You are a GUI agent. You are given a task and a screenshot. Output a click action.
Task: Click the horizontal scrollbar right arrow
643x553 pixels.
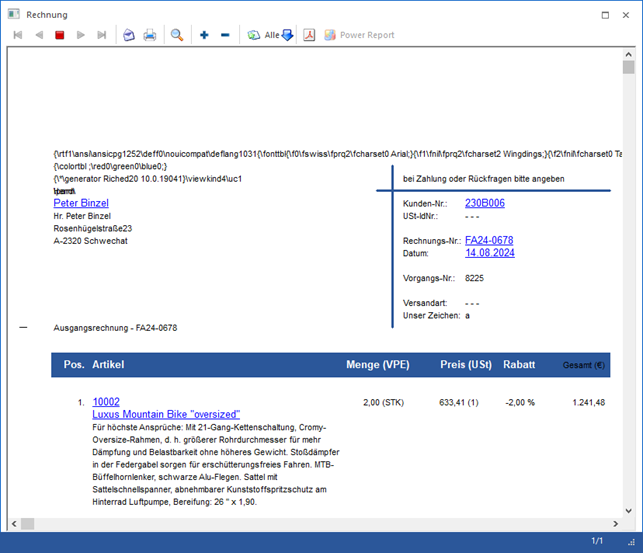613,524
